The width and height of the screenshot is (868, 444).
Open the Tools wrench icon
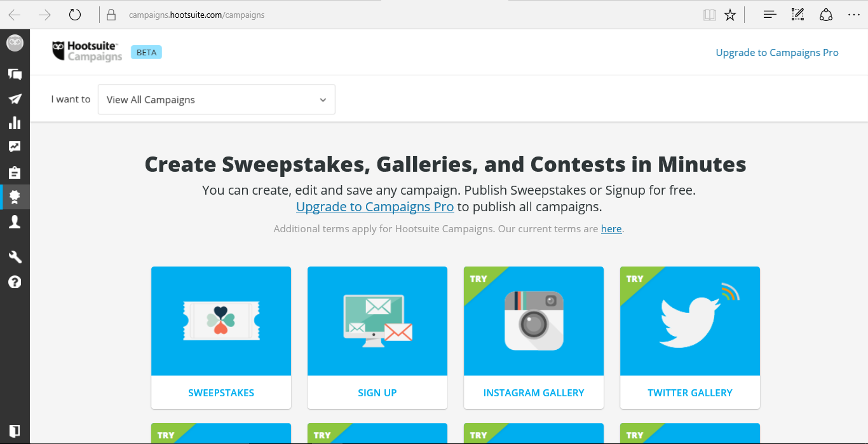pos(15,257)
